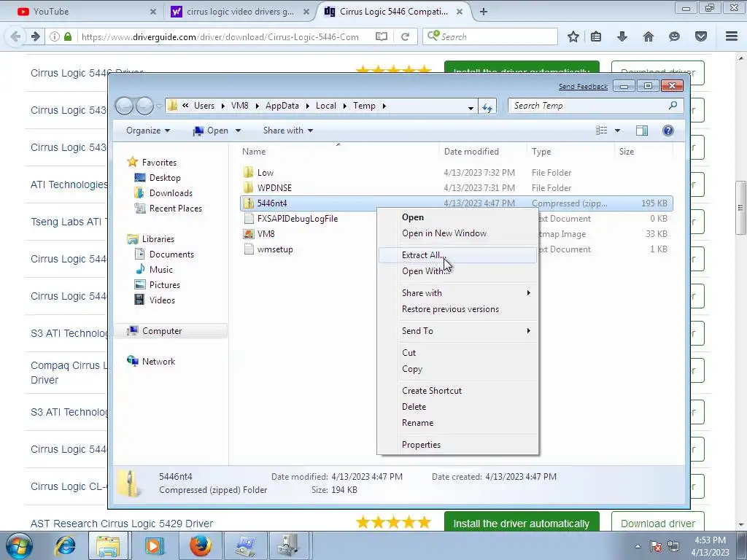Select Network in navigation pane

click(x=158, y=362)
